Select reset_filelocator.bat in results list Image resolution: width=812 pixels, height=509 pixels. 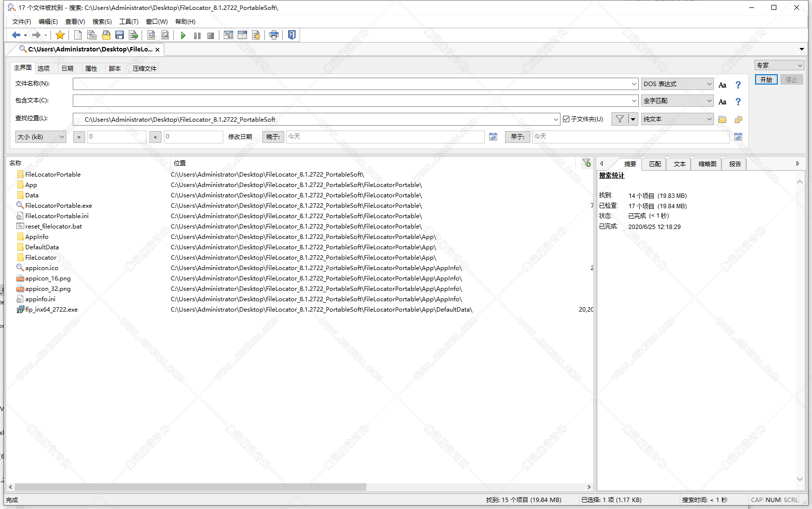click(x=53, y=227)
